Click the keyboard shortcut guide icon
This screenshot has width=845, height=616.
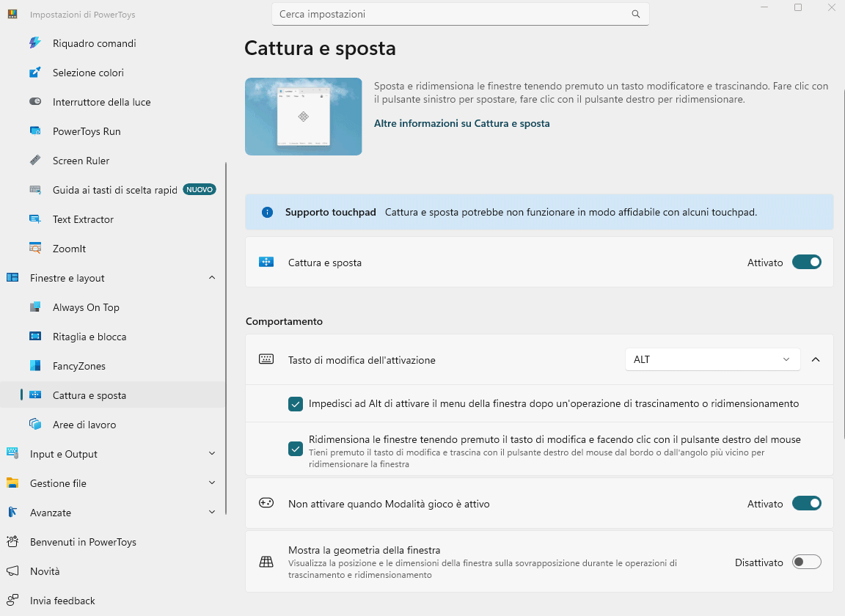point(35,190)
